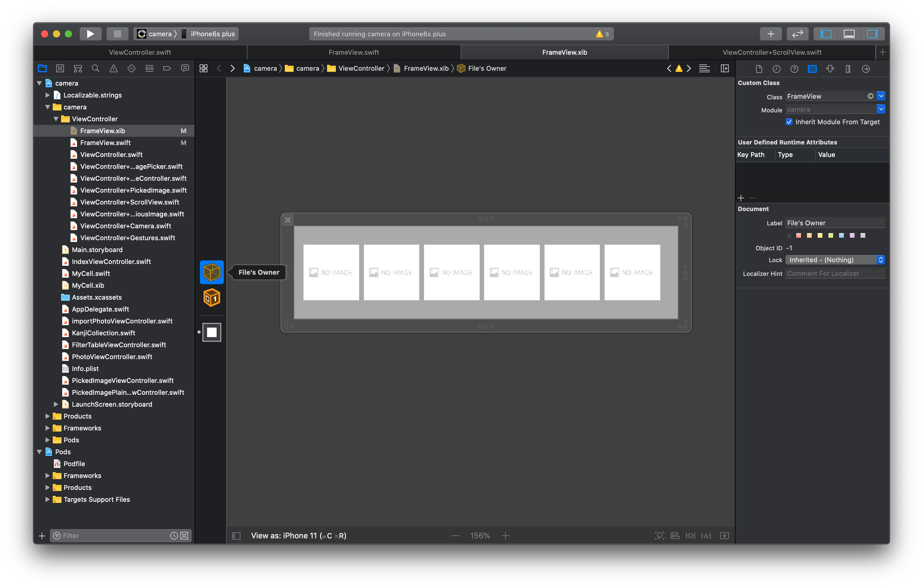Click the Localizer Hint comment field
923x588 pixels.
[x=834, y=273]
